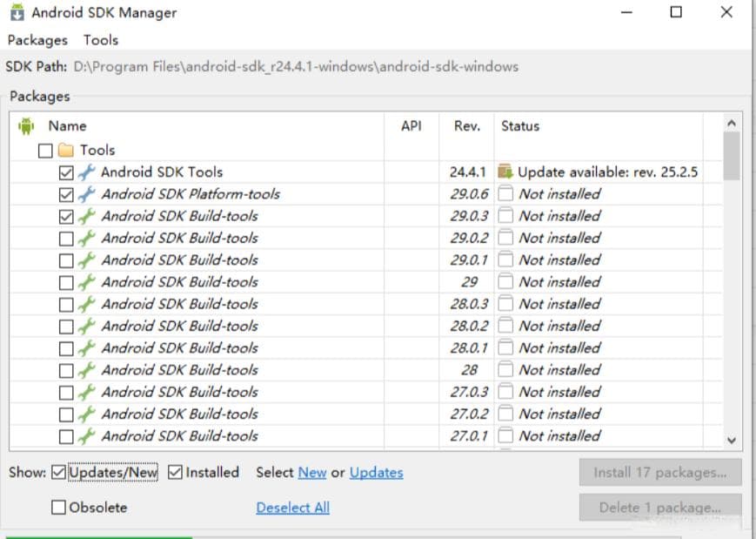756x539 pixels.
Task: Open the Tools menu
Action: click(x=101, y=40)
